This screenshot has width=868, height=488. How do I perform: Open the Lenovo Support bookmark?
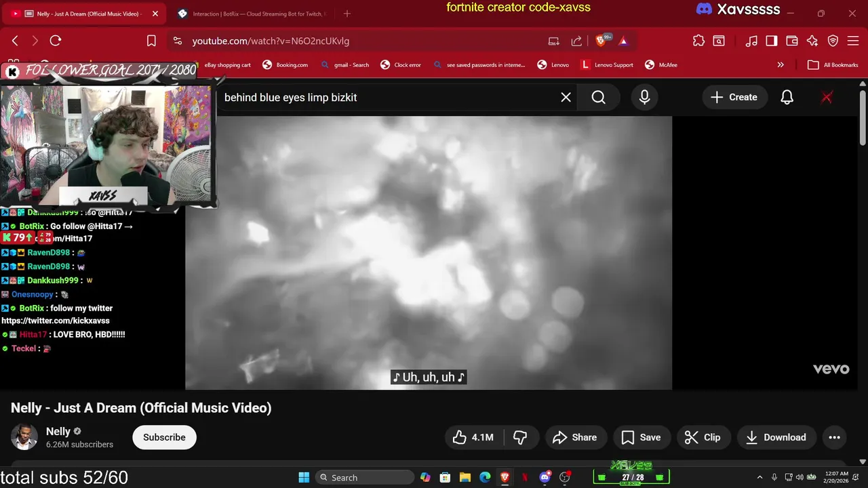[608, 65]
